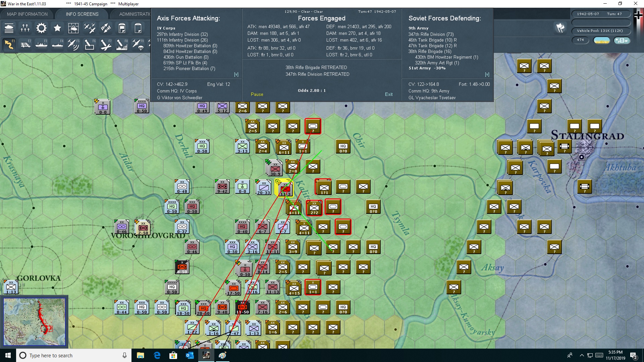
Task: Expand Soviet defending forces detail [v]
Action: pyautogui.click(x=487, y=74)
